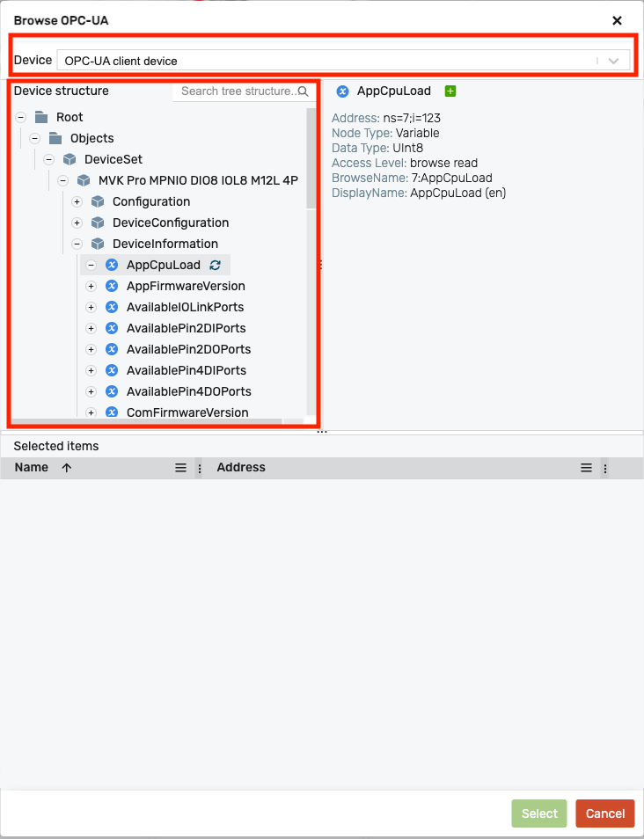This screenshot has height=839, width=644.
Task: Open the Address column hamburger menu
Action: (x=586, y=468)
